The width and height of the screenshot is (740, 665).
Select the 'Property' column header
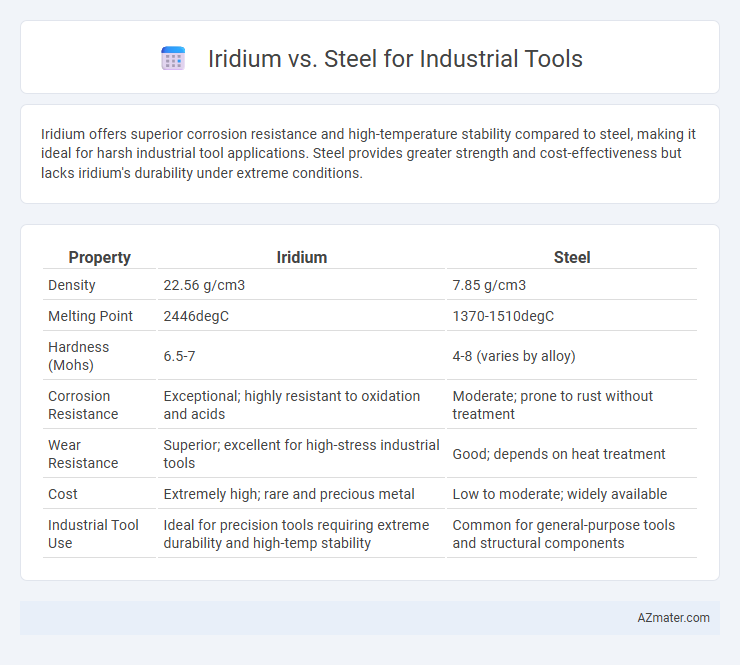point(99,257)
